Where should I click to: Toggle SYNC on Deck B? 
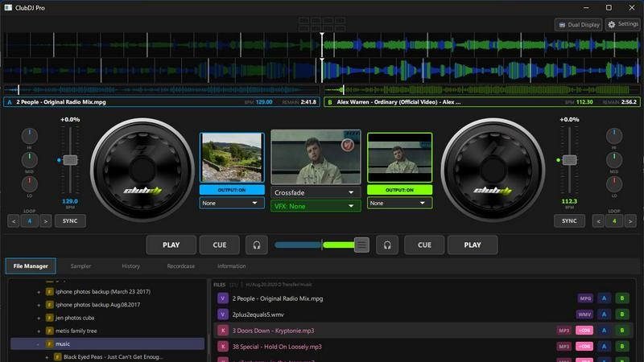pos(569,220)
